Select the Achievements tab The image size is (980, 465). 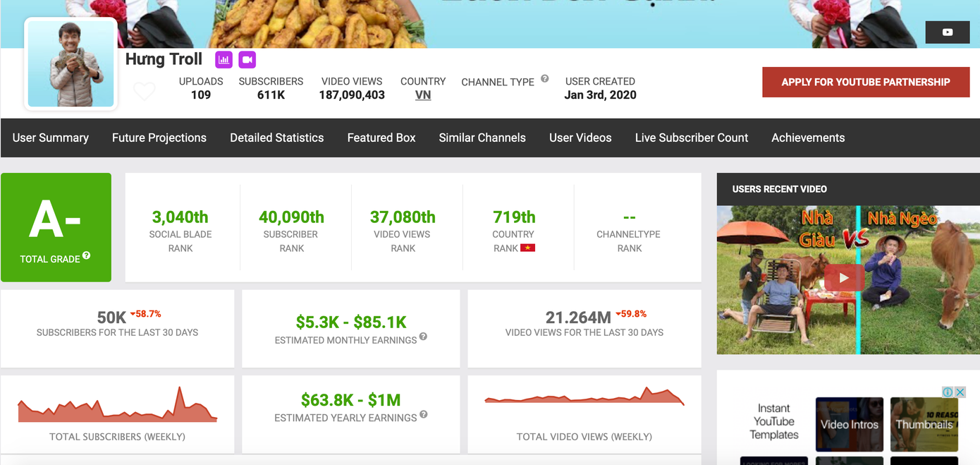(x=808, y=138)
